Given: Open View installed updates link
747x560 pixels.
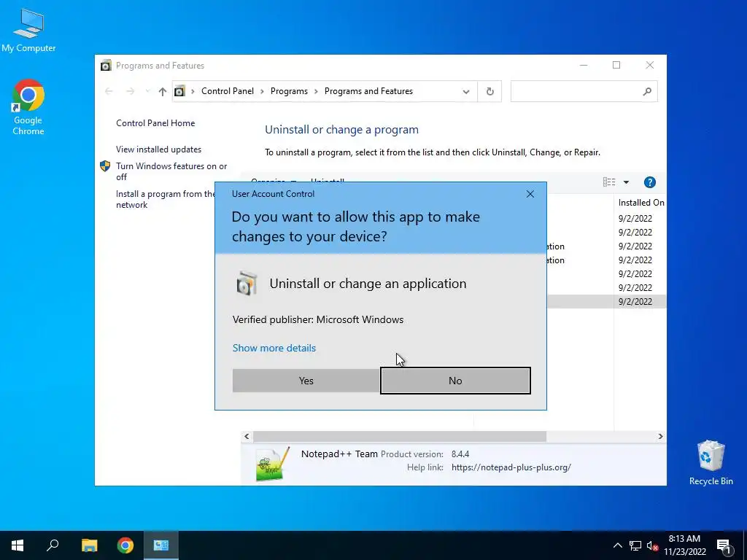Looking at the screenshot, I should coord(158,149).
